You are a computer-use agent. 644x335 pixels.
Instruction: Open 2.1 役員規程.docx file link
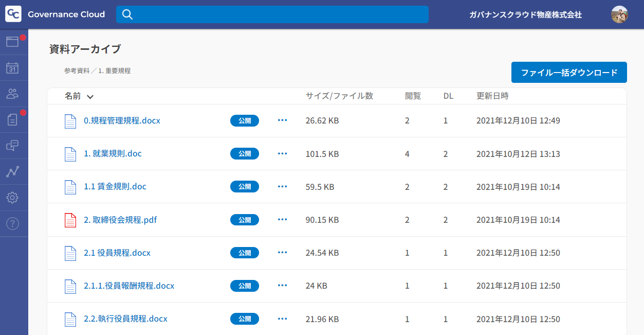[117, 253]
